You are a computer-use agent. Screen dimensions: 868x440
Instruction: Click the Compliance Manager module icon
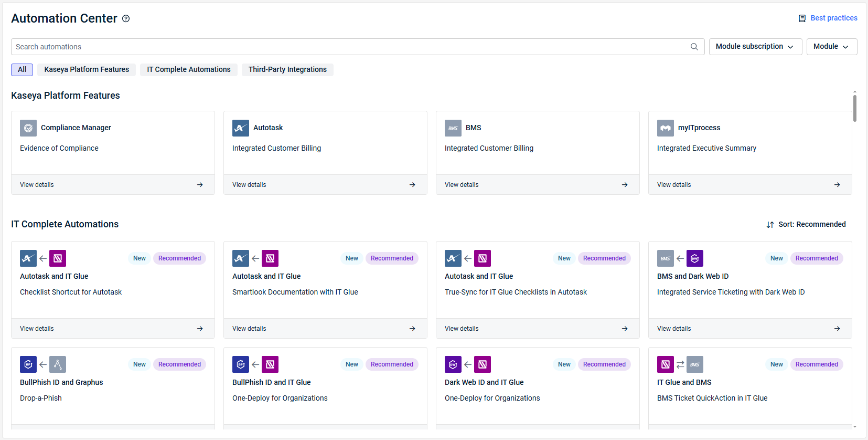[28, 128]
